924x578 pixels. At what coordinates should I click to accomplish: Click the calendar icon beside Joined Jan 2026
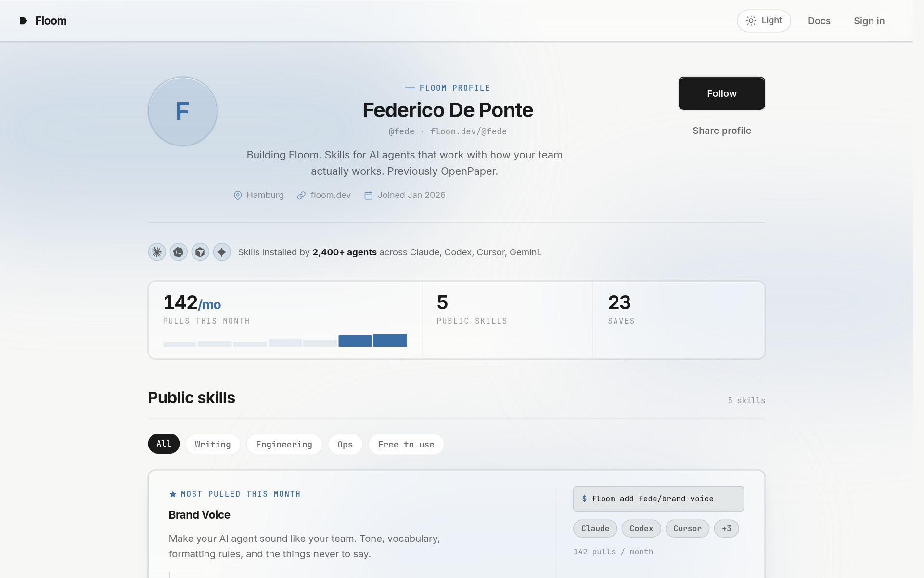coord(369,195)
